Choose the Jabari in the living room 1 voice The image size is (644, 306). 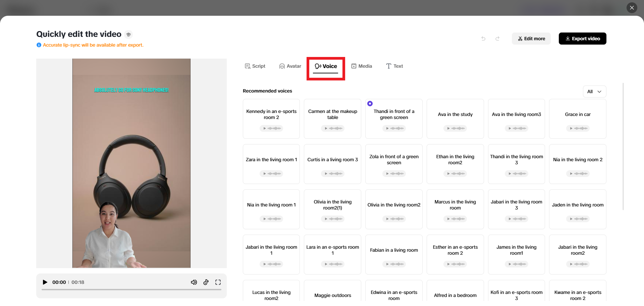pyautogui.click(x=271, y=254)
